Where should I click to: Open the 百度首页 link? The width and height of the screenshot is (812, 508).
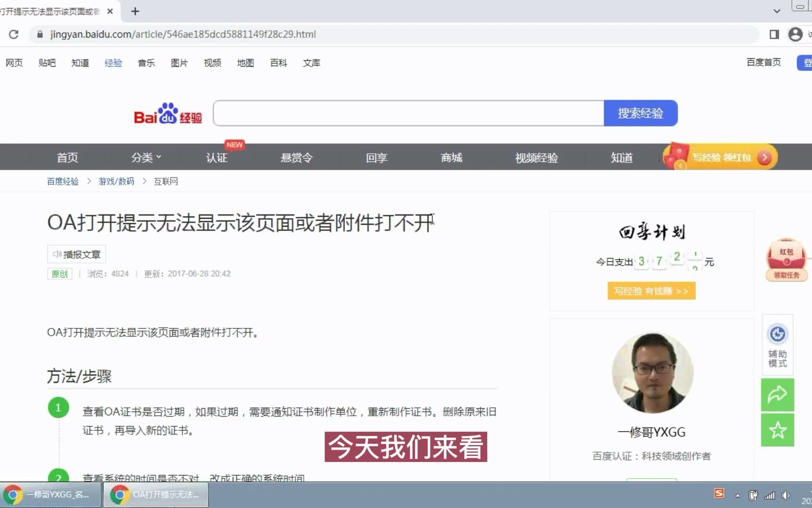point(764,63)
